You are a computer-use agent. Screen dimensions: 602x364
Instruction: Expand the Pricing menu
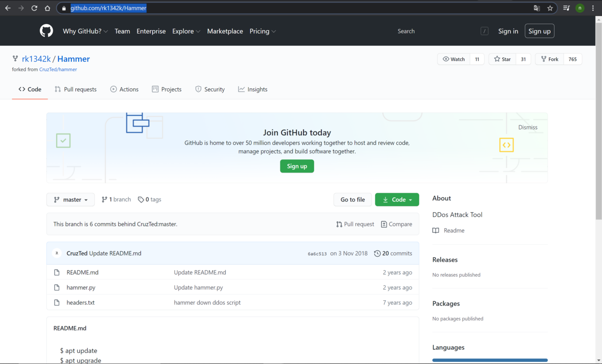coord(263,31)
